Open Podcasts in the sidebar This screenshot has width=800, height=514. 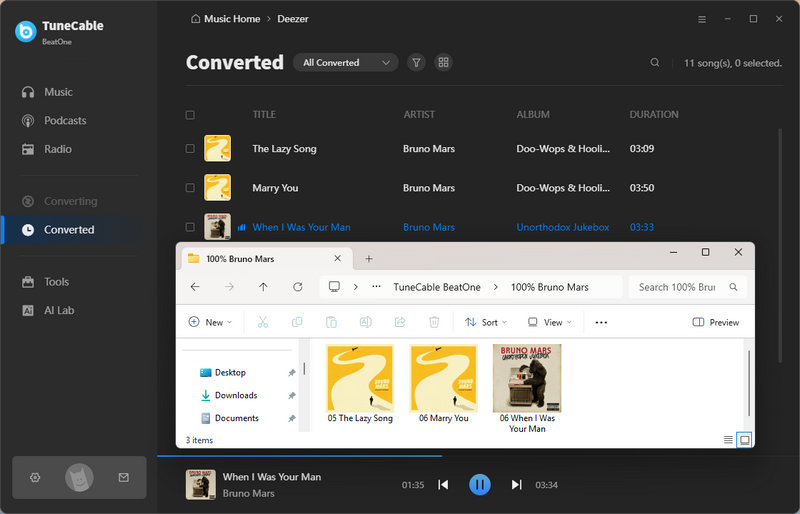coord(54,120)
